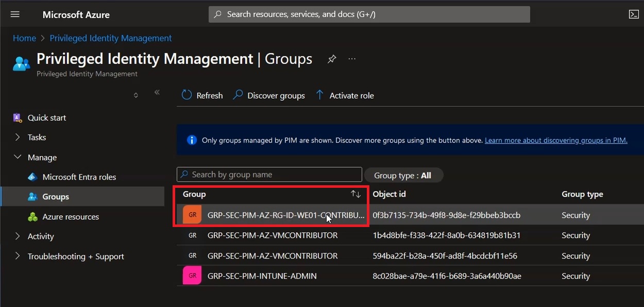Expand the Tasks section
This screenshot has height=307, width=644.
[x=17, y=137]
